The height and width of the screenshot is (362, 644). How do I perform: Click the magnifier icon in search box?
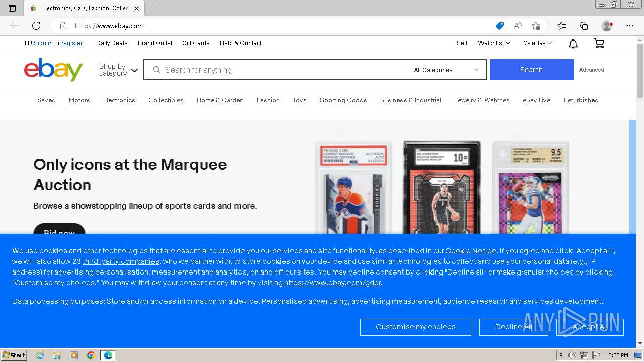(156, 70)
